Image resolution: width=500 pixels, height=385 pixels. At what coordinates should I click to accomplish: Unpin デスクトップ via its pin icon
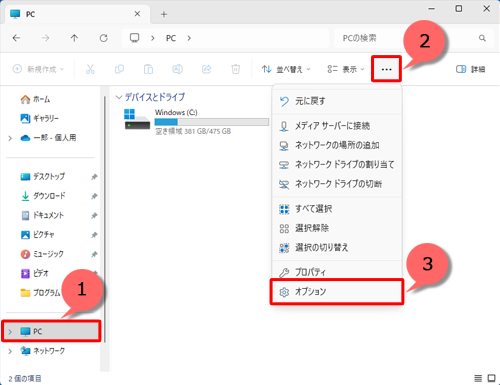pos(94,177)
